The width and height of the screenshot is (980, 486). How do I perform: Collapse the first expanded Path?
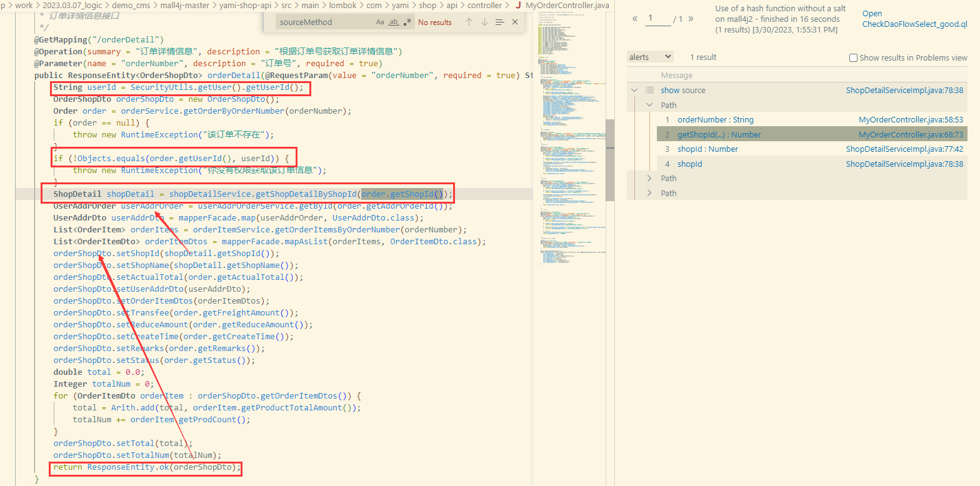click(x=649, y=105)
